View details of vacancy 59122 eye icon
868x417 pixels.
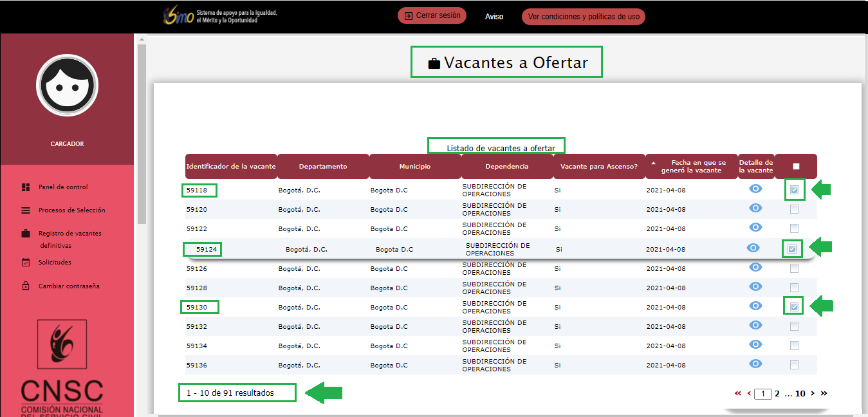(755, 227)
